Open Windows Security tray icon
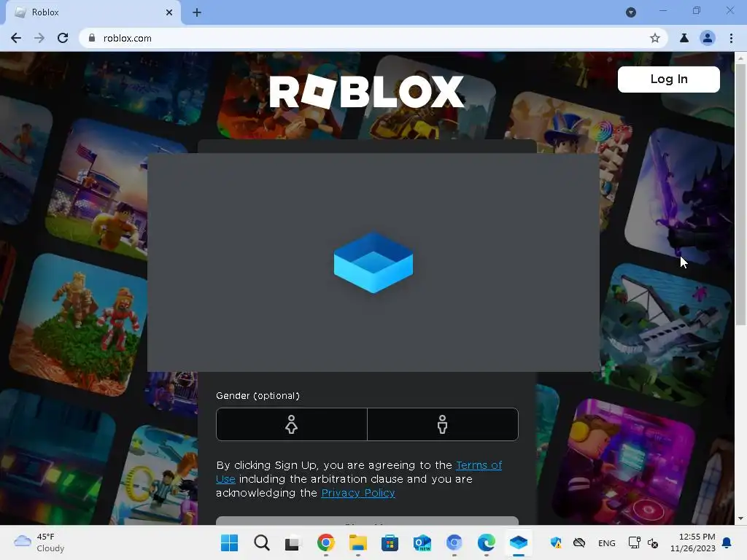The width and height of the screenshot is (747, 560). click(x=556, y=542)
